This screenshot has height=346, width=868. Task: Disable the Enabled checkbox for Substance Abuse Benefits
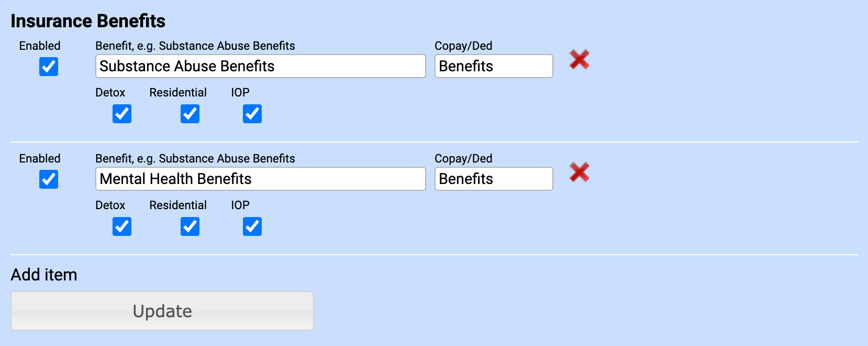(48, 67)
